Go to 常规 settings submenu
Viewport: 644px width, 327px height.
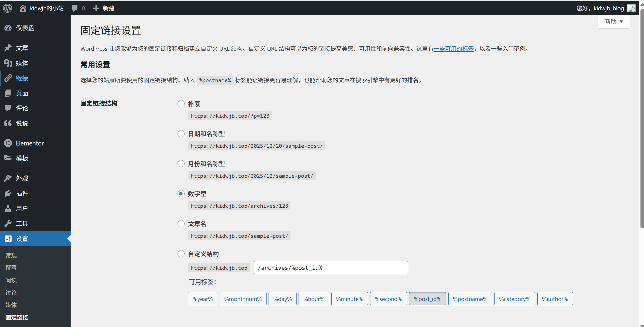[11, 255]
